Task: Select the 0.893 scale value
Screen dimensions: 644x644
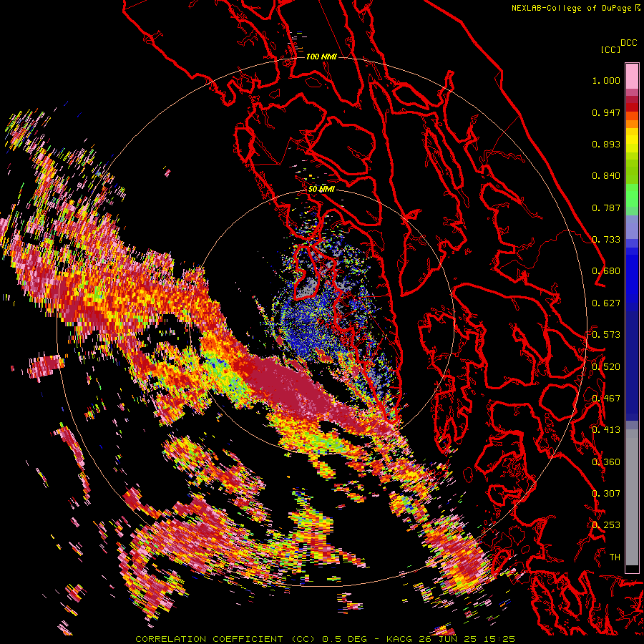Action: click(606, 144)
